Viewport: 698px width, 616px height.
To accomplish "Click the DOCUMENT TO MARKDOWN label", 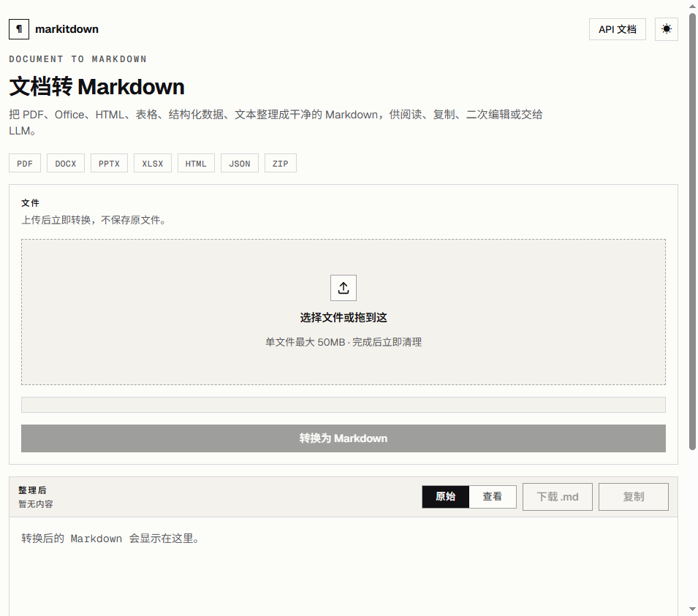I will tap(78, 59).
